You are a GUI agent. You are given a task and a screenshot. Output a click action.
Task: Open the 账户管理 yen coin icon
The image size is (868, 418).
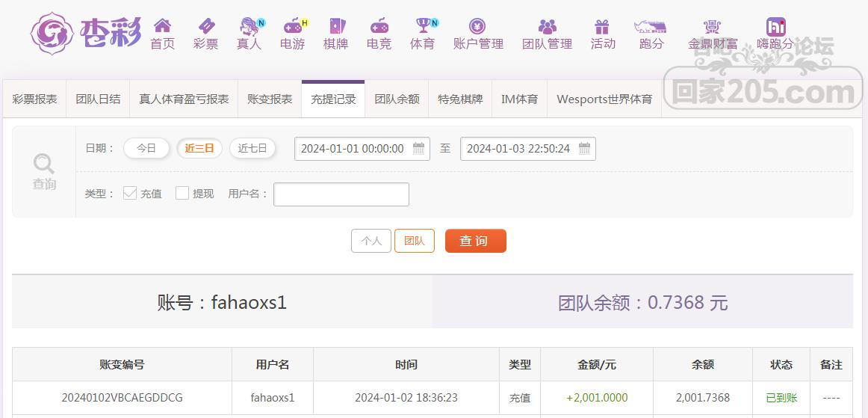point(478,25)
